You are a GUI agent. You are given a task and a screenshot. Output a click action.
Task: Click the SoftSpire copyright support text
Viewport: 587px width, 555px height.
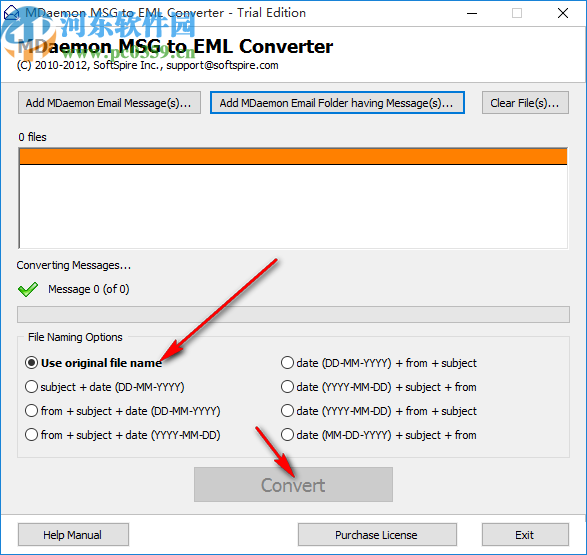coord(147,65)
